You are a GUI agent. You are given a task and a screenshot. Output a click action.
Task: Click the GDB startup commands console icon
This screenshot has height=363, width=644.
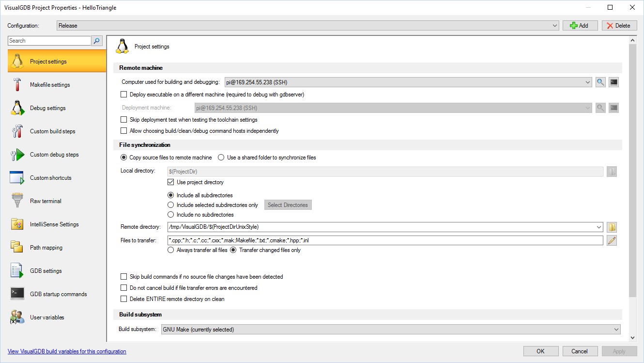click(17, 294)
